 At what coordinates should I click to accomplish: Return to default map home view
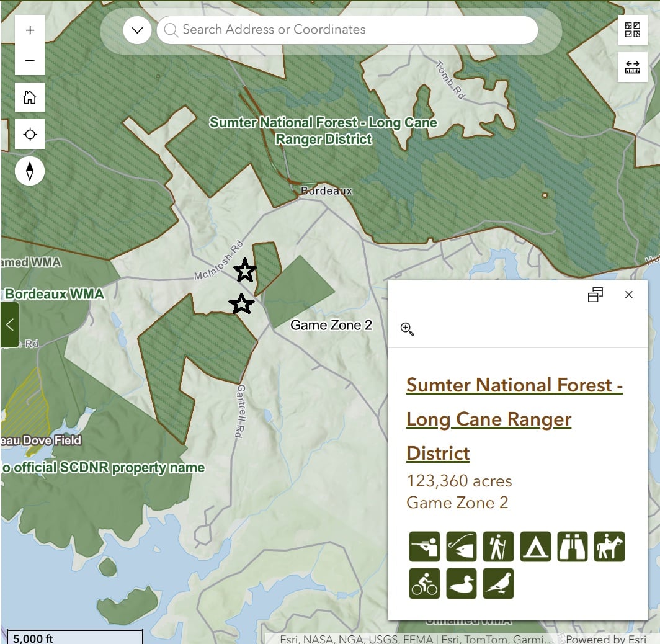pos(30,97)
